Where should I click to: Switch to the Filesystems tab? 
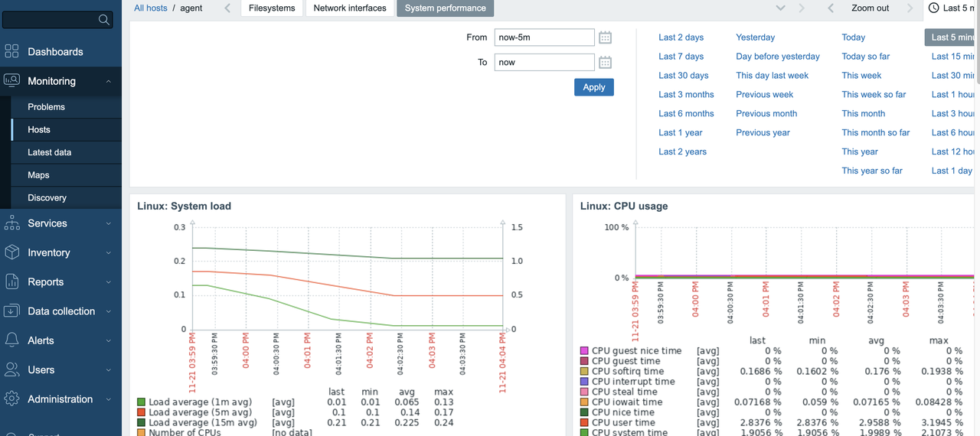click(272, 8)
